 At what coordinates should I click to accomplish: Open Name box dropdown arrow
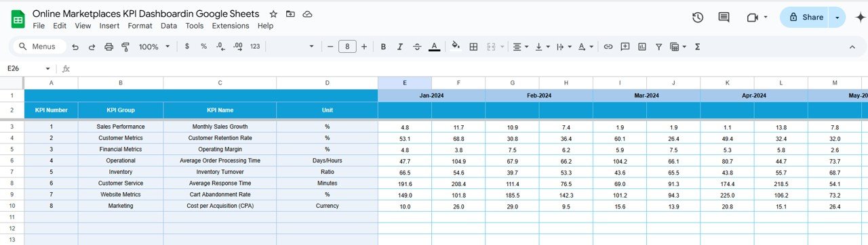pos(47,69)
